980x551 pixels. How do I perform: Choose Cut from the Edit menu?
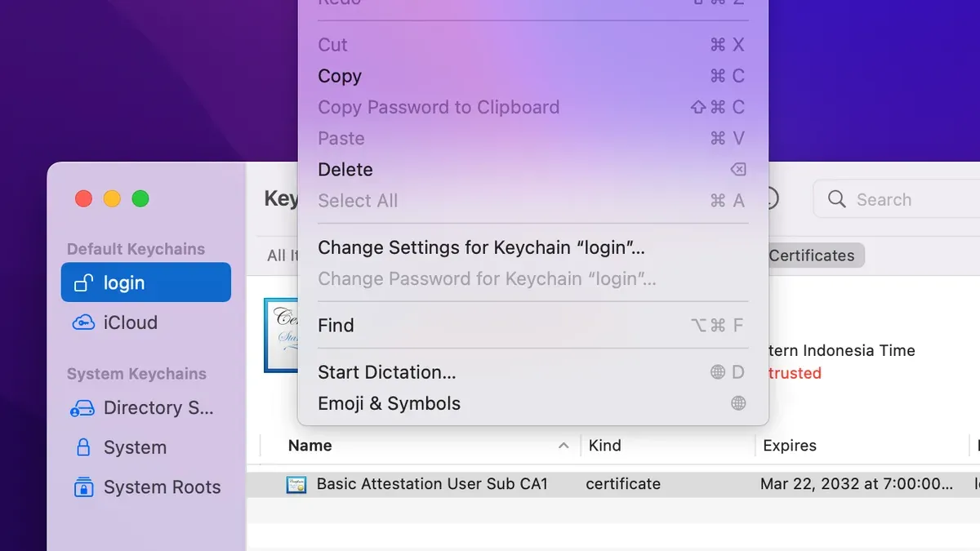(533, 45)
